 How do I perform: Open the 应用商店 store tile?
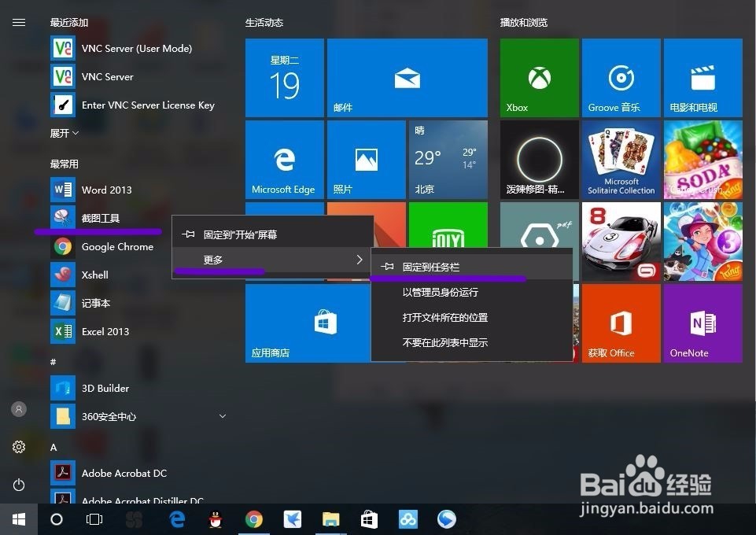pyautogui.click(x=308, y=323)
